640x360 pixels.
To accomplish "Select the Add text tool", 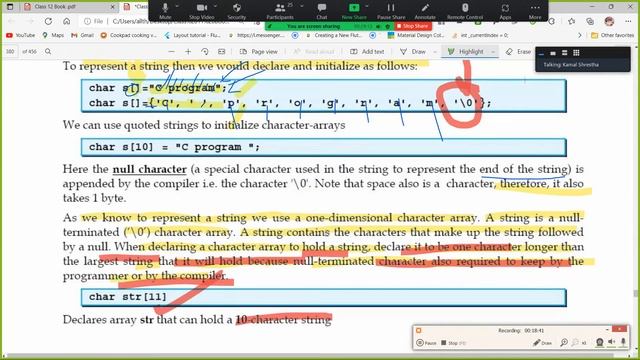I will click(x=367, y=51).
